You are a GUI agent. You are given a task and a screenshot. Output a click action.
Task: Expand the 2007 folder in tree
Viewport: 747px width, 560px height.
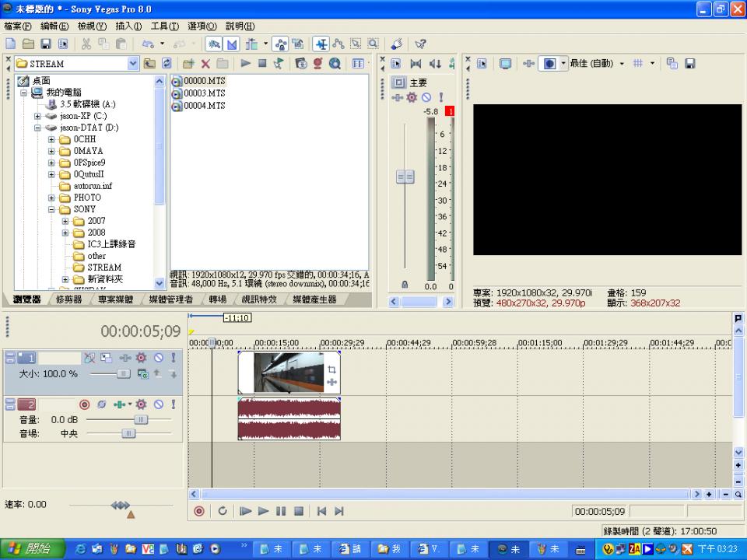coord(65,221)
